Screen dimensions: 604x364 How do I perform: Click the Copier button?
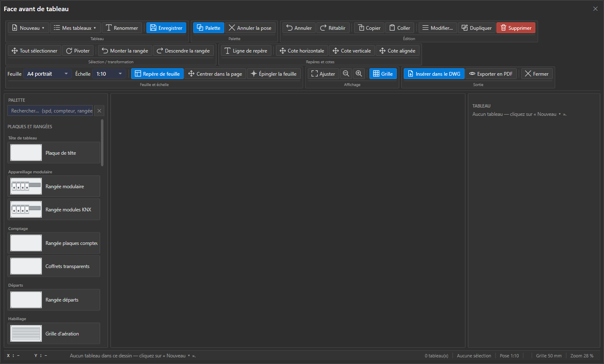click(369, 28)
